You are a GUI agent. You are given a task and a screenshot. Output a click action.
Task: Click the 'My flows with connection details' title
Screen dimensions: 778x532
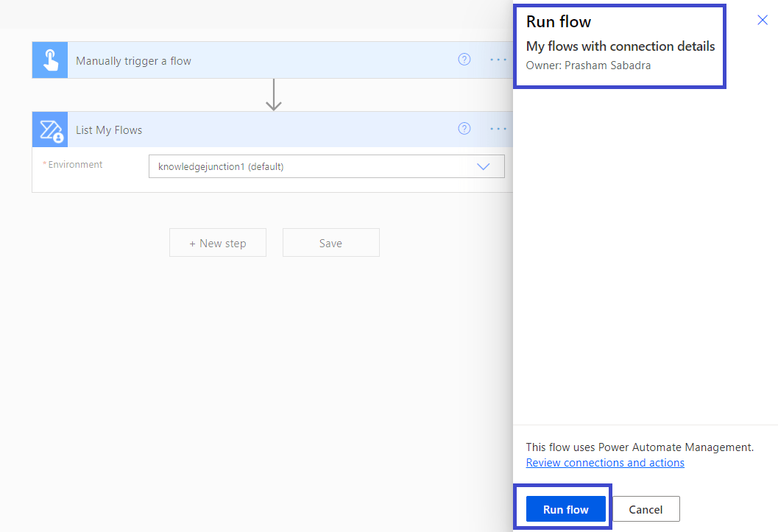(x=620, y=46)
